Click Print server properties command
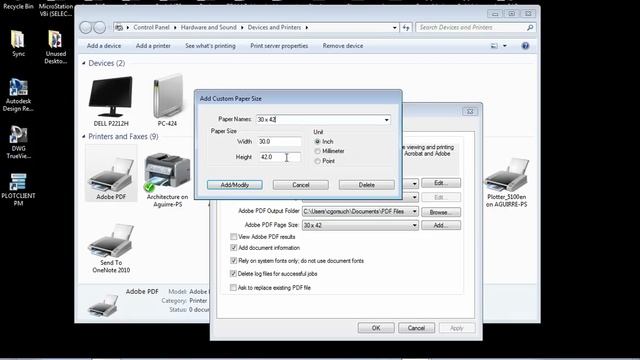This screenshot has height=360, width=640. tap(279, 46)
